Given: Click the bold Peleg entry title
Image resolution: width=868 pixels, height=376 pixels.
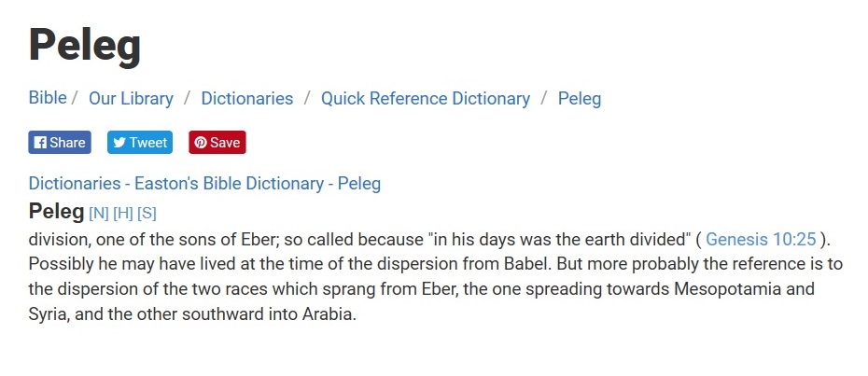Looking at the screenshot, I should click(56, 211).
